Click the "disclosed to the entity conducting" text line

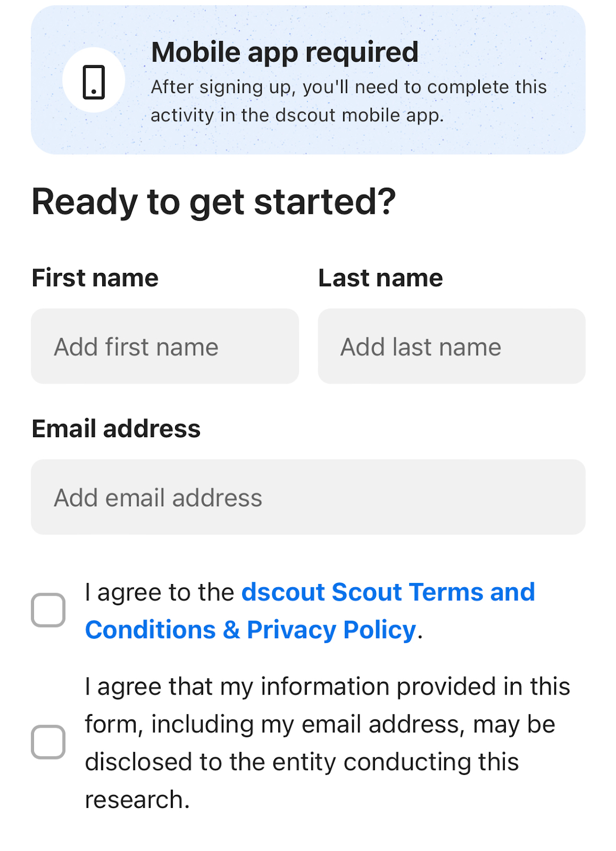302,762
